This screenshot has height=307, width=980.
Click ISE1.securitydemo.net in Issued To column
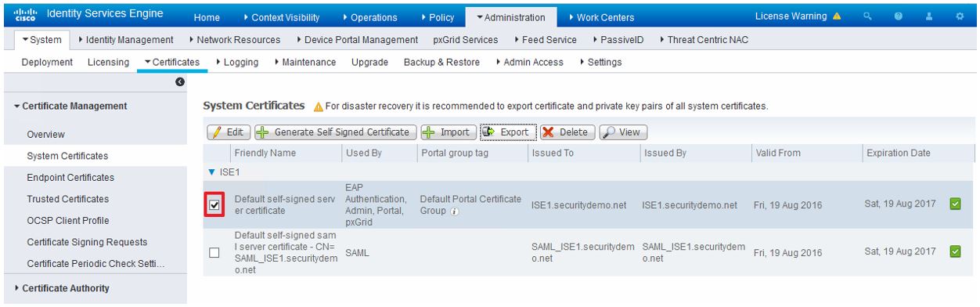click(579, 205)
